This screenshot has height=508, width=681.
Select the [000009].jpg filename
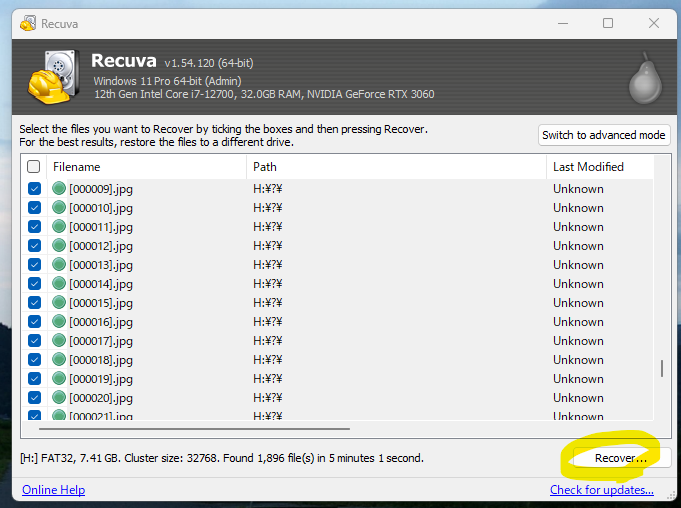coord(101,189)
